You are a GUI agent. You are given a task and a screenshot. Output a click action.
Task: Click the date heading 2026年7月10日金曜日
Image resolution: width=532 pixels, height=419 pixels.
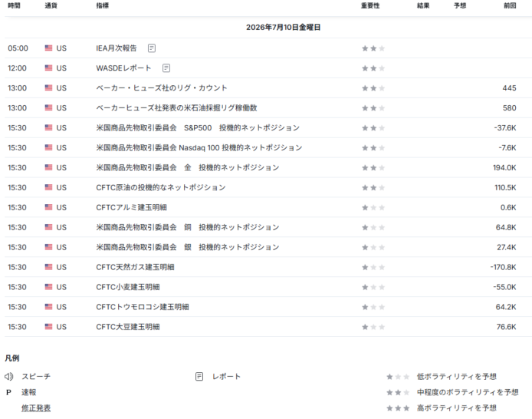(x=284, y=27)
